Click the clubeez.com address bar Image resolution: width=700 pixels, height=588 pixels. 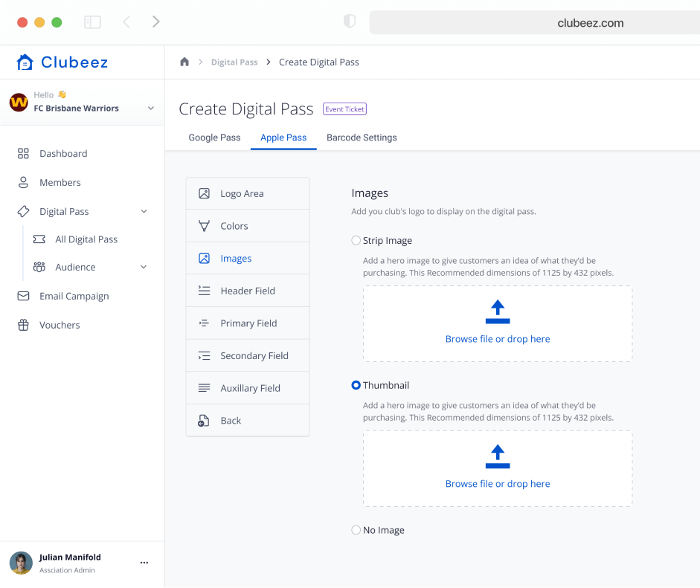pyautogui.click(x=533, y=22)
